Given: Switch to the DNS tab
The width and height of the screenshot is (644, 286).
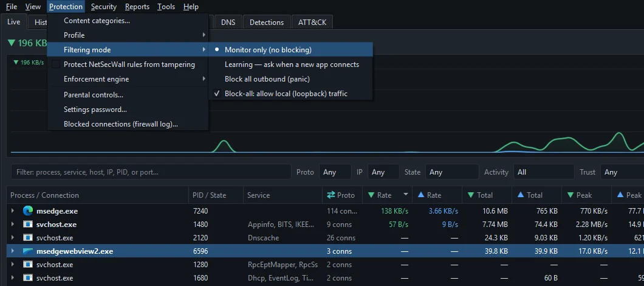Looking at the screenshot, I should 228,23.
